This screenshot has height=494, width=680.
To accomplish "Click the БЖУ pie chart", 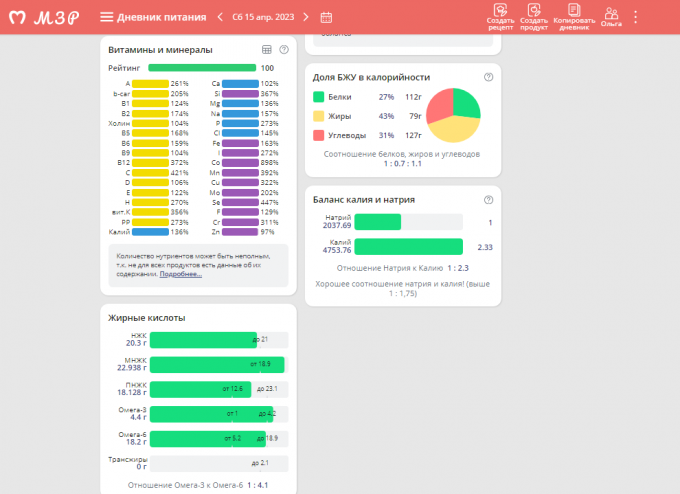I will point(454,115).
